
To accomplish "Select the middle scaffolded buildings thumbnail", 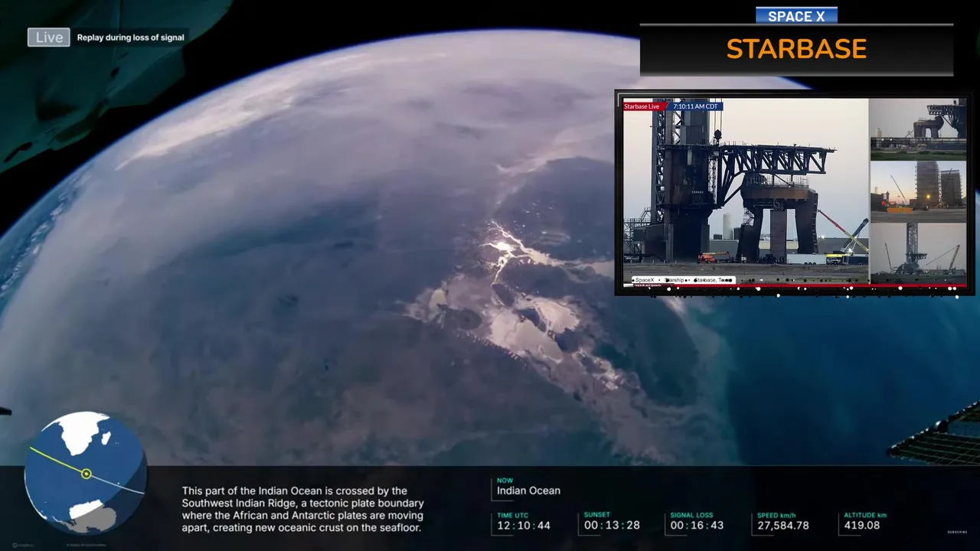I will 918,191.
